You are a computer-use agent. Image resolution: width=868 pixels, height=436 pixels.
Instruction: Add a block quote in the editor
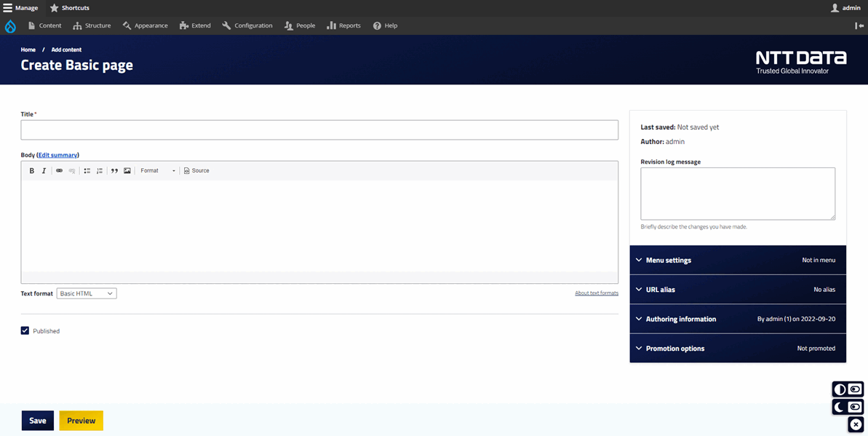(114, 171)
